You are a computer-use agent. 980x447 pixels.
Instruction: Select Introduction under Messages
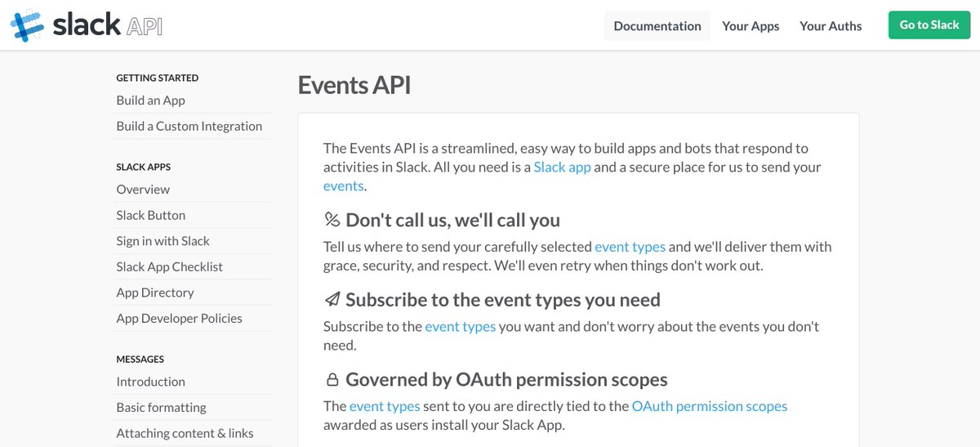click(150, 382)
